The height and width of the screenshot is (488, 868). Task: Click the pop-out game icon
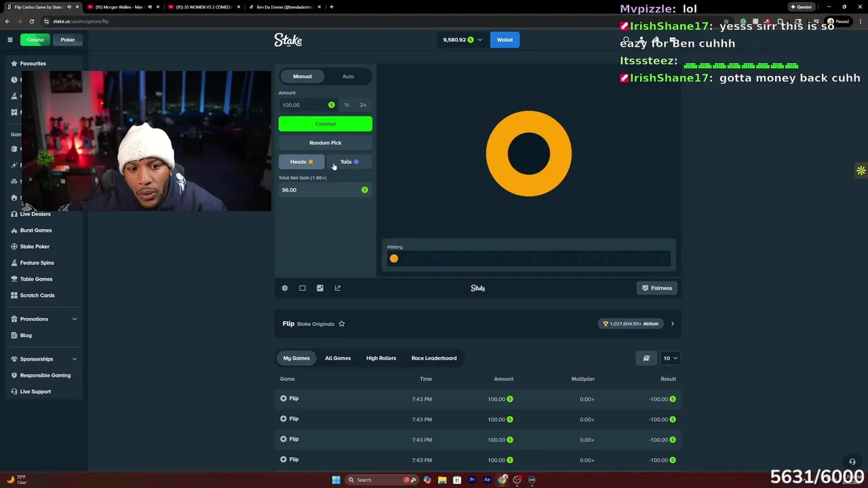(338, 288)
